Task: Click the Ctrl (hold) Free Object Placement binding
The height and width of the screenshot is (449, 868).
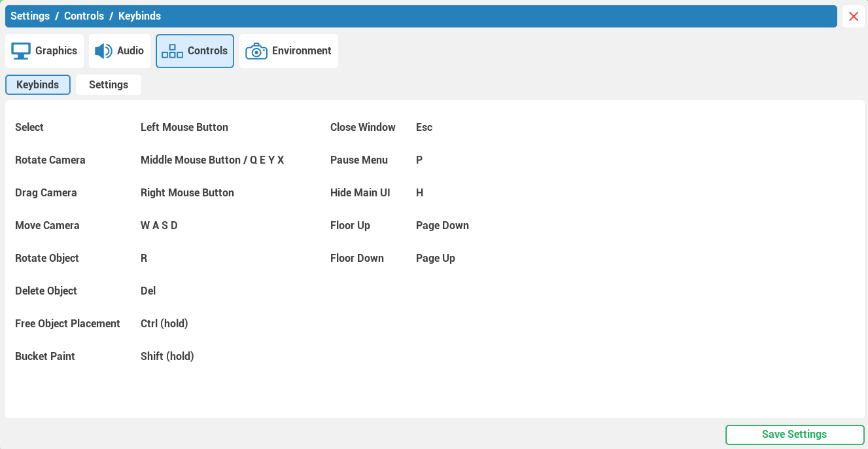Action: (x=164, y=323)
